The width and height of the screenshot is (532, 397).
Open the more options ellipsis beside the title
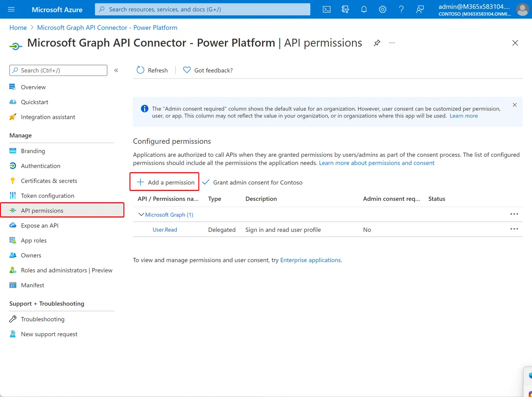(392, 43)
